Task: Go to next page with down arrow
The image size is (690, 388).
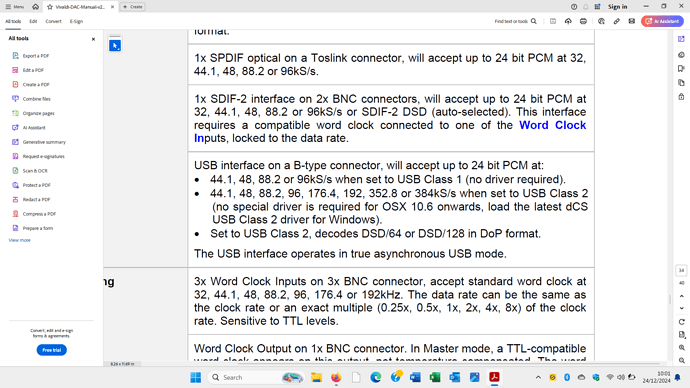Action: coord(682,308)
